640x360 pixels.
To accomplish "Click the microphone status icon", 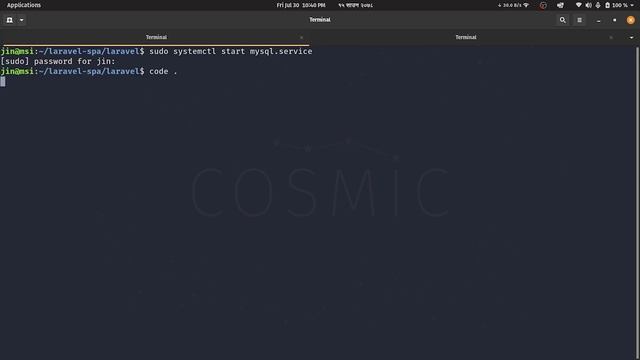I will point(598,5).
